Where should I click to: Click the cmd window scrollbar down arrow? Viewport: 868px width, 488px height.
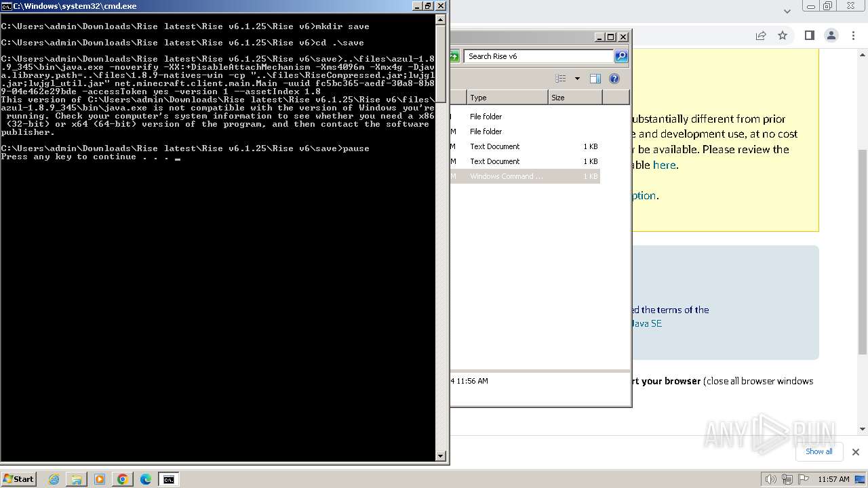click(x=441, y=456)
